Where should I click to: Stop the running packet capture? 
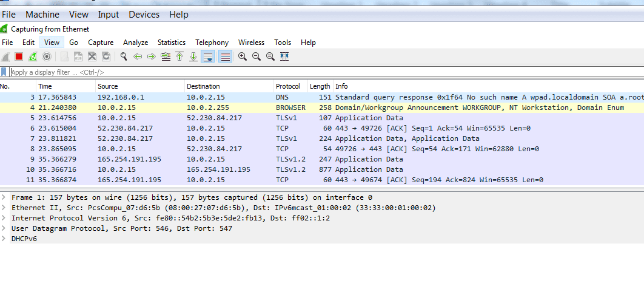tap(18, 56)
